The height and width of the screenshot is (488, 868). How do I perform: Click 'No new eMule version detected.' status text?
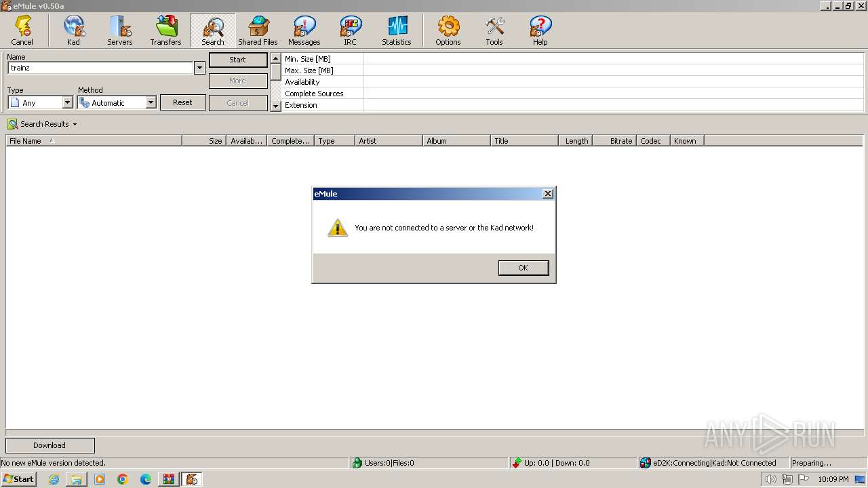point(54,463)
